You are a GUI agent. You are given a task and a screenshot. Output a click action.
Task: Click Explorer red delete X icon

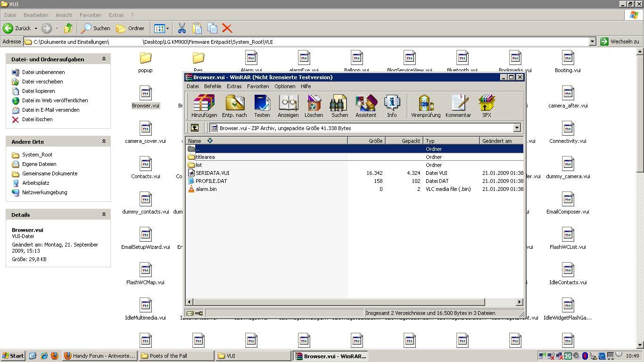(227, 28)
